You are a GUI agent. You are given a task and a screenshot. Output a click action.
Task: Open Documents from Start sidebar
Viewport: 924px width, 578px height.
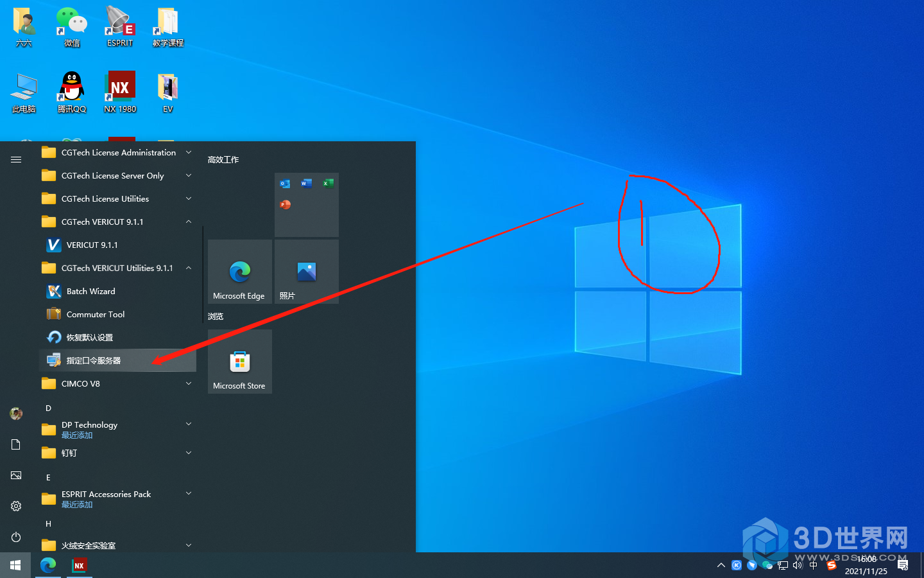pos(16,444)
